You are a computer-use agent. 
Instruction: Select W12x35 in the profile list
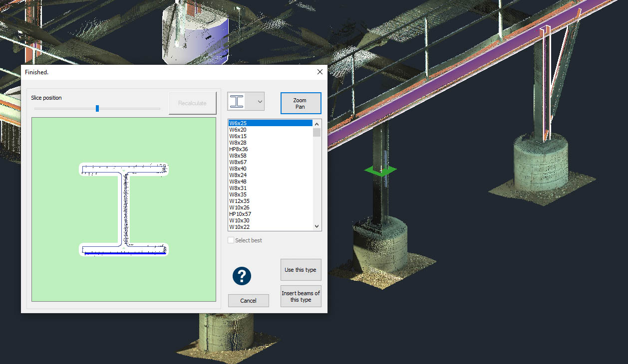270,201
